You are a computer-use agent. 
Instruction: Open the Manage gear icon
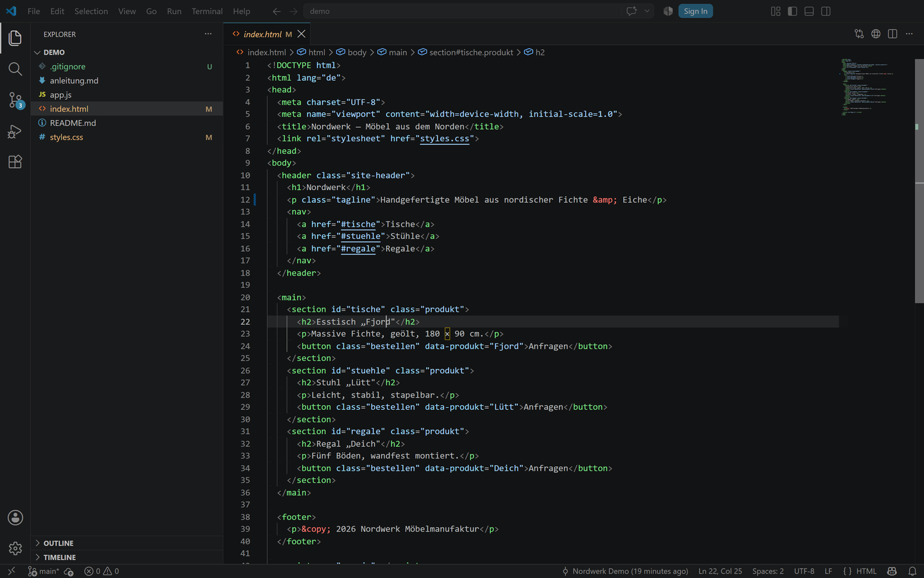point(15,548)
